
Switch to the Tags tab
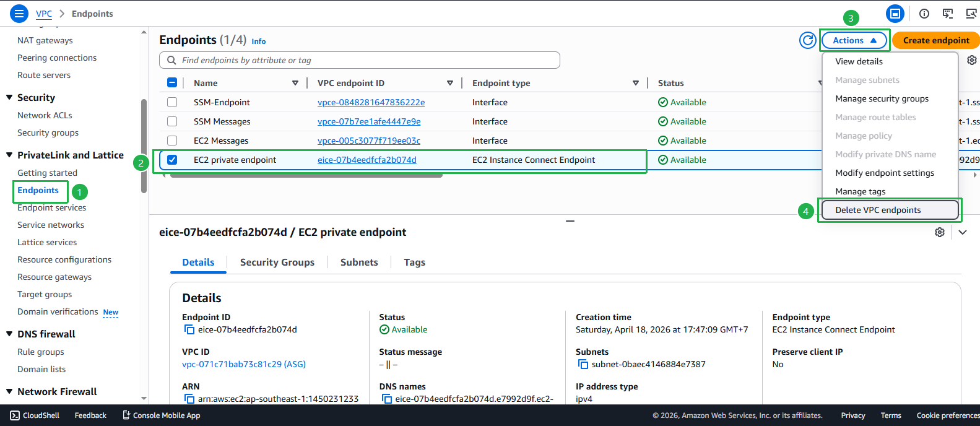coord(414,263)
